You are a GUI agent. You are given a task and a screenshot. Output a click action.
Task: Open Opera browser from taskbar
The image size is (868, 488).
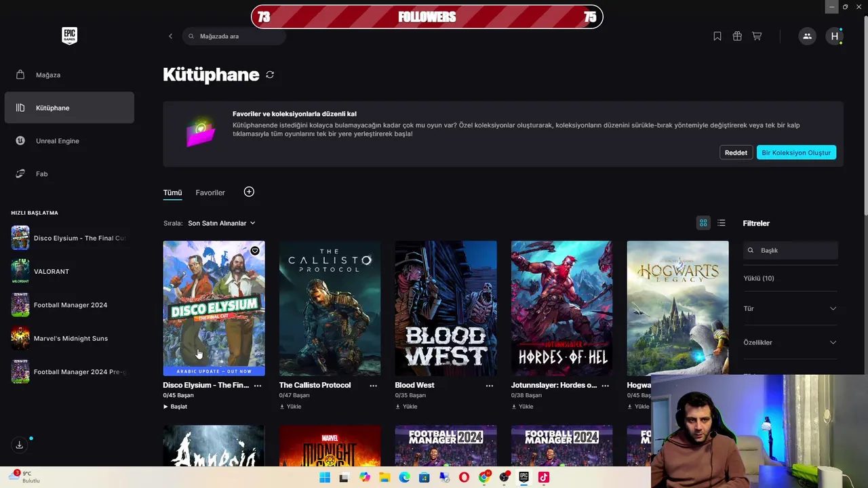[464, 477]
